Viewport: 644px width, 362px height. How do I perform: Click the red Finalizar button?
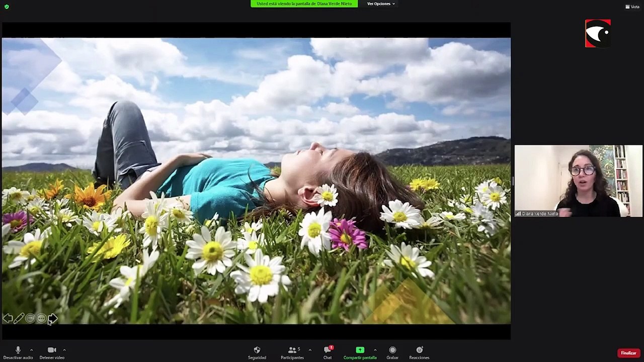point(628,353)
